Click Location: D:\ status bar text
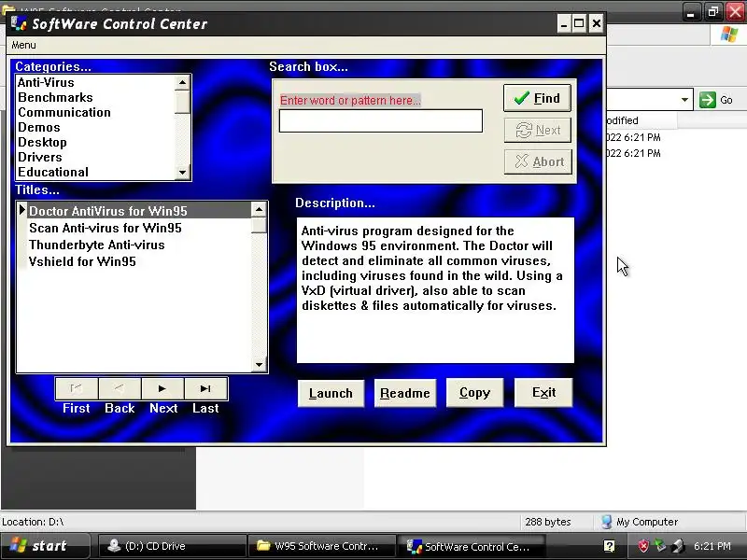 [x=33, y=522]
